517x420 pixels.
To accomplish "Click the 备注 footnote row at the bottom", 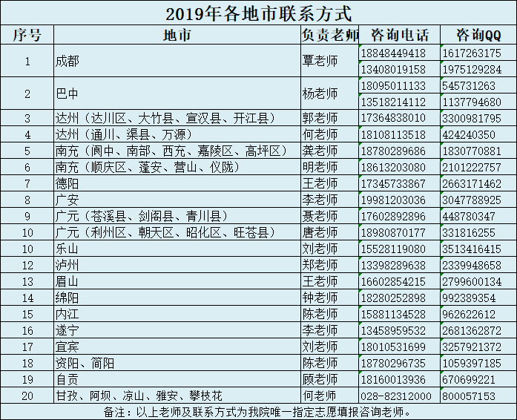I will coord(258,411).
